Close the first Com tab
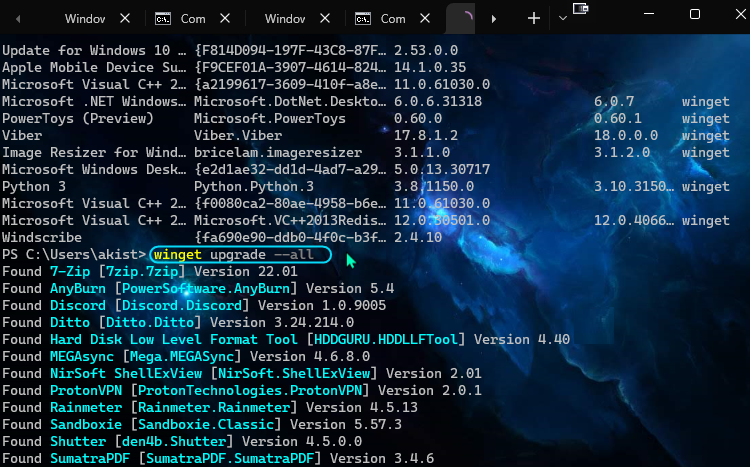 click(225, 19)
